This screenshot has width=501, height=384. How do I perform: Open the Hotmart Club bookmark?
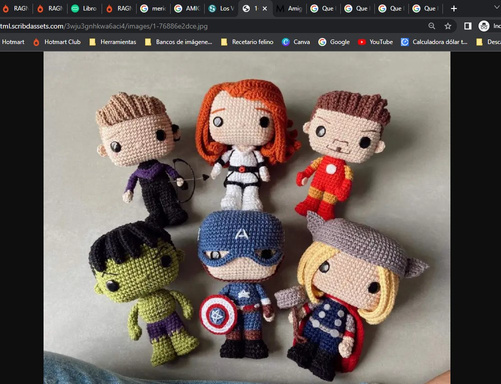point(57,42)
